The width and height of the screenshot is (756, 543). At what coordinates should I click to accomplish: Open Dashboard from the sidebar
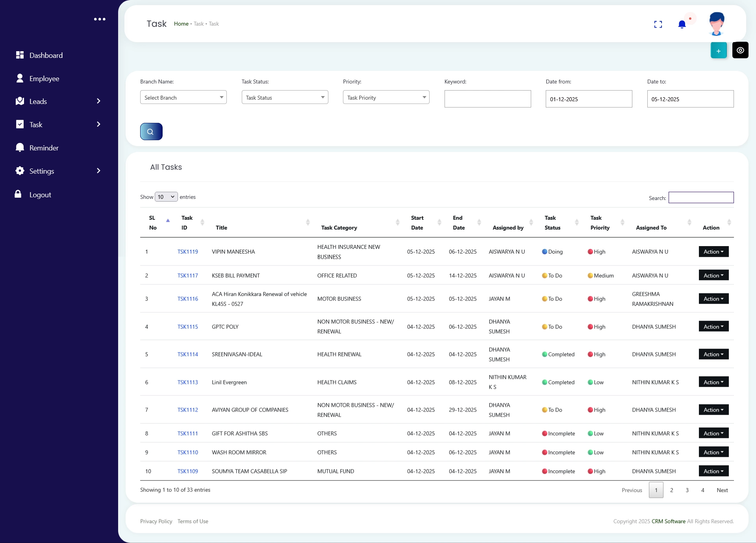46,55
